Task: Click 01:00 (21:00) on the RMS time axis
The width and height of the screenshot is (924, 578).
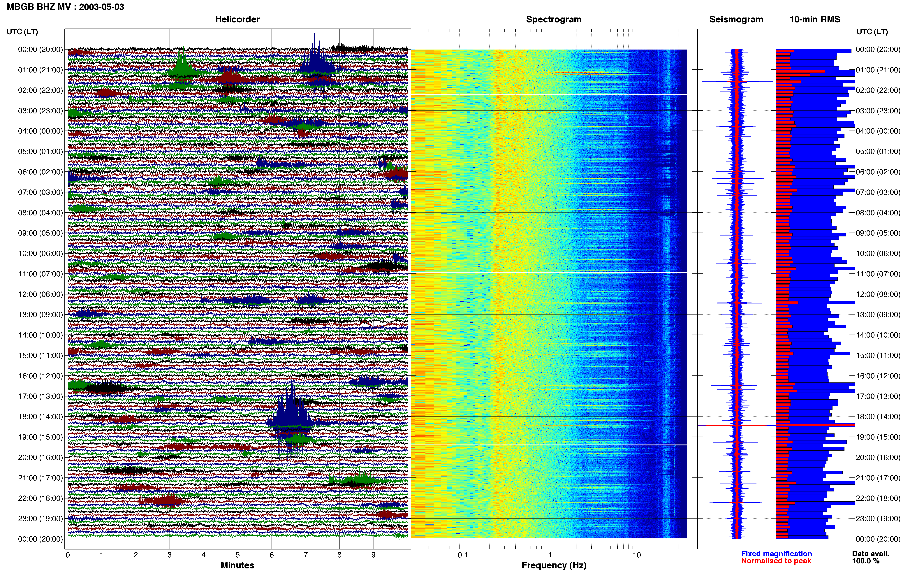Action: 878,70
